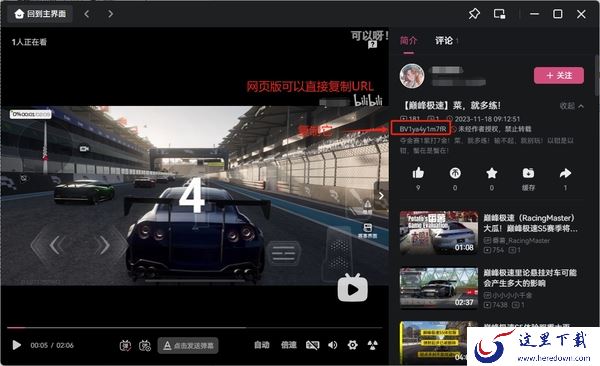Open 巅峰极速（RacingMaster）大瓜 video title
This screenshot has width=600, height=366.
[531, 223]
